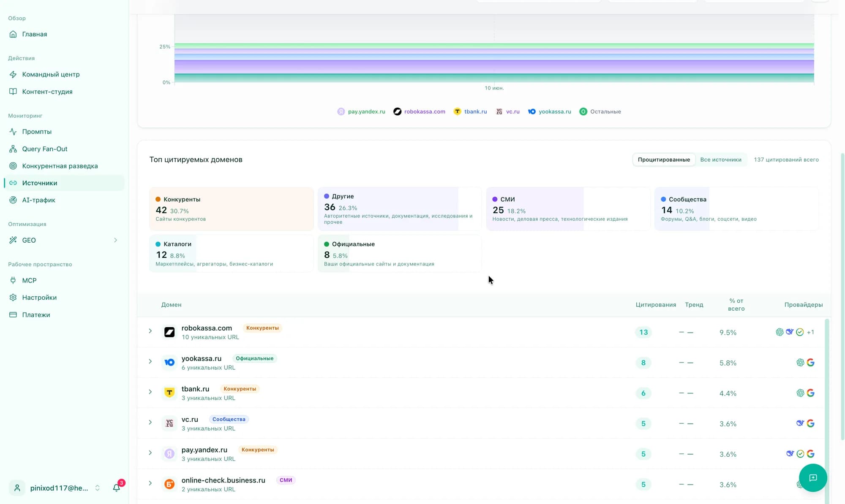This screenshot has height=504, width=845.
Task: Toggle robokassa.com series in chart legend
Action: pos(419,111)
